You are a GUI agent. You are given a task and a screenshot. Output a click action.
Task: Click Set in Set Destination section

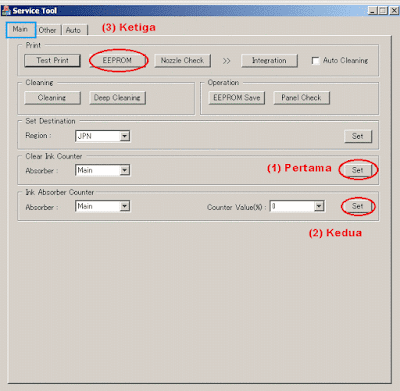358,136
